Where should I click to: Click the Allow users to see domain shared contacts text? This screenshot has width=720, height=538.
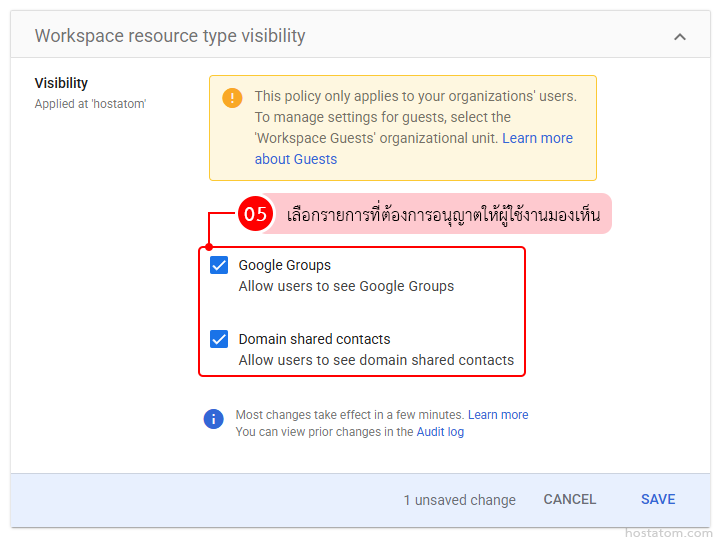click(376, 360)
